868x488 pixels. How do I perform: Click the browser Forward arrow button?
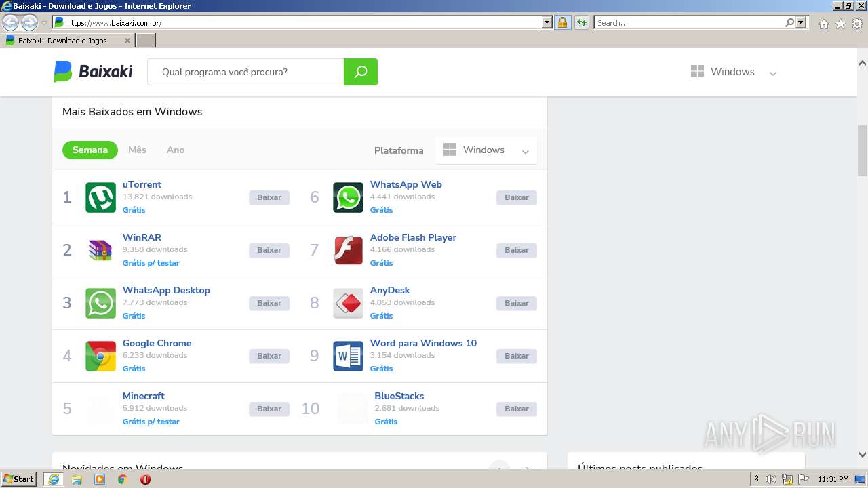coord(29,23)
